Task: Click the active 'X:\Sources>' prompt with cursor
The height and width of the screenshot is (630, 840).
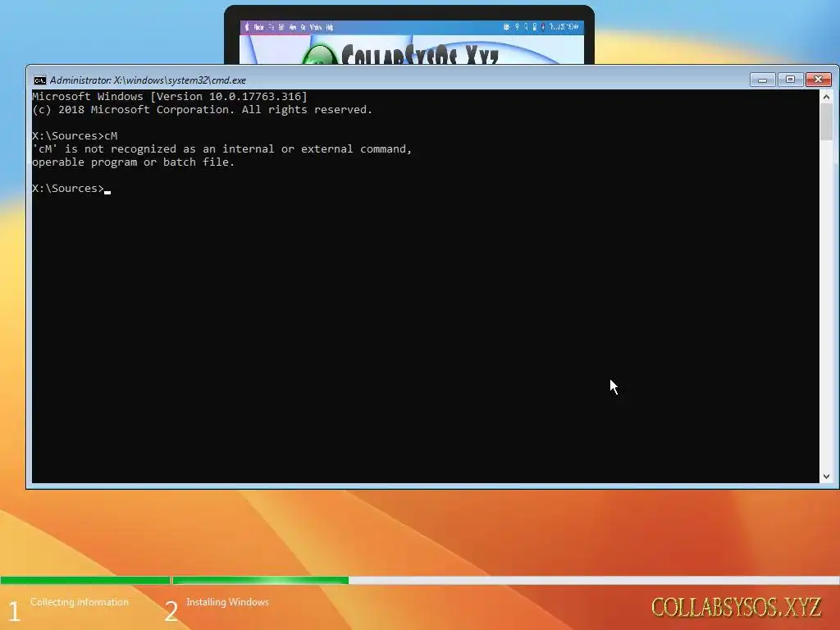Action: click(71, 189)
